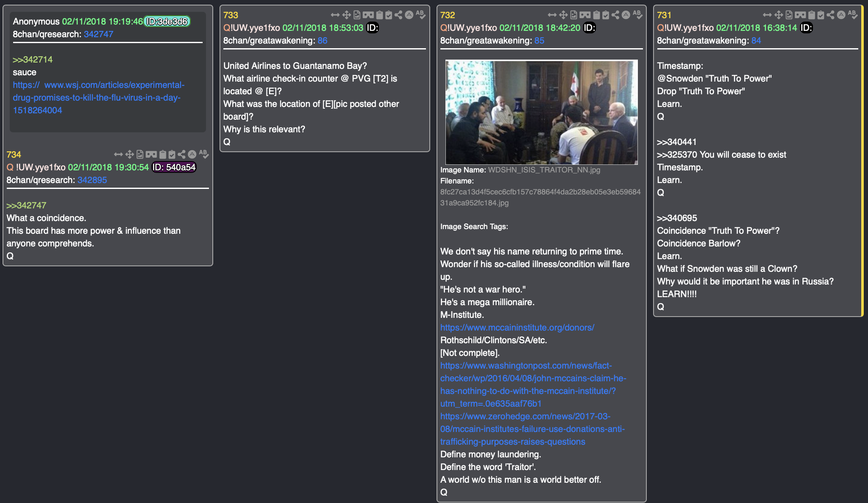Viewport: 868px width, 503px height.
Task: Share post 733 via share icon
Action: click(x=398, y=15)
